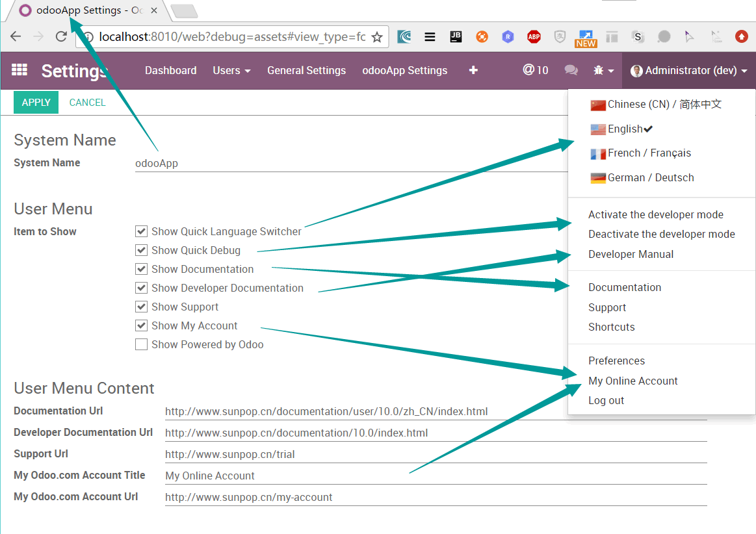
Task: Collapse the Administrator (dev) user menu
Action: (689, 70)
